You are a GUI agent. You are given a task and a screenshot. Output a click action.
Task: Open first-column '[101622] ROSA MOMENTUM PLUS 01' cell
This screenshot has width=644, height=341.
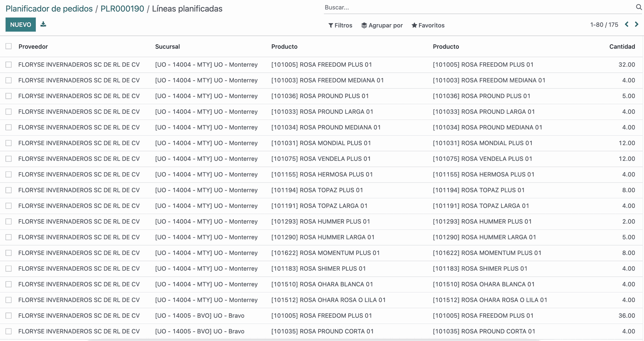(x=325, y=253)
